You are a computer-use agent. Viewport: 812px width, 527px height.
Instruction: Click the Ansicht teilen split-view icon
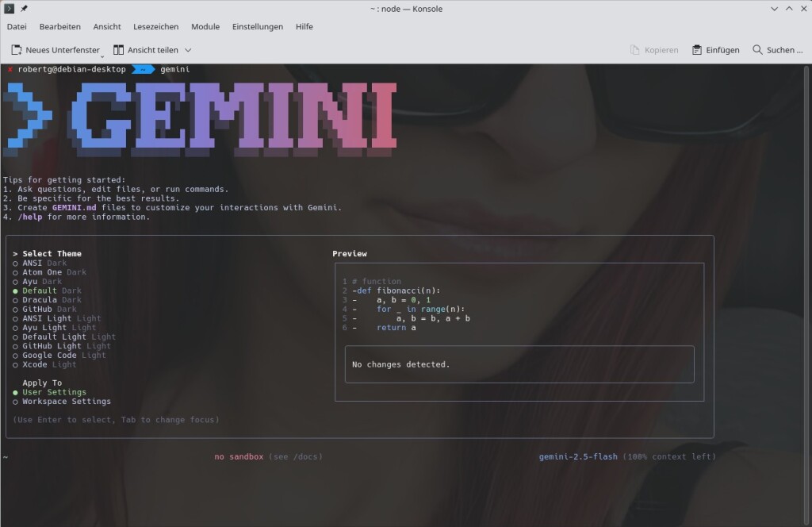click(x=119, y=50)
